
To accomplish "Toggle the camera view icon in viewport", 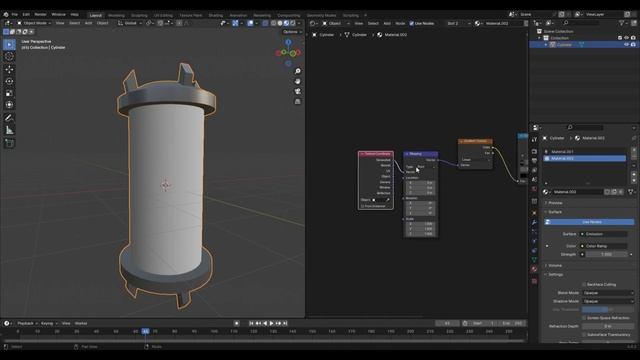I will tap(298, 91).
